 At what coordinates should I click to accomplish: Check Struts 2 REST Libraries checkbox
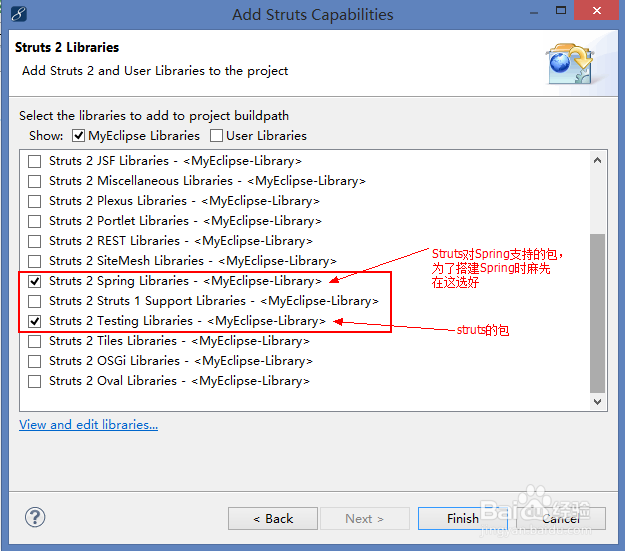pyautogui.click(x=35, y=241)
